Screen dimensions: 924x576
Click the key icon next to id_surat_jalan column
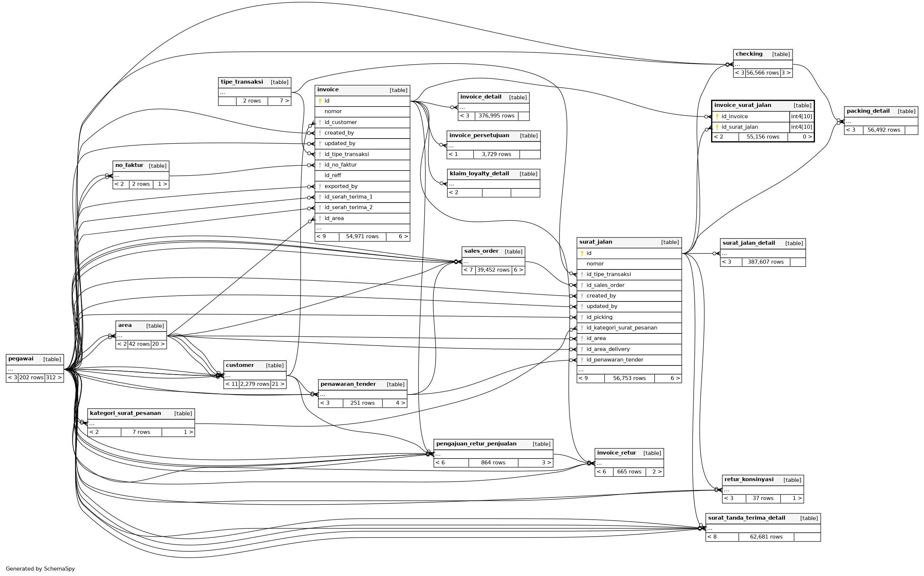[x=717, y=127]
